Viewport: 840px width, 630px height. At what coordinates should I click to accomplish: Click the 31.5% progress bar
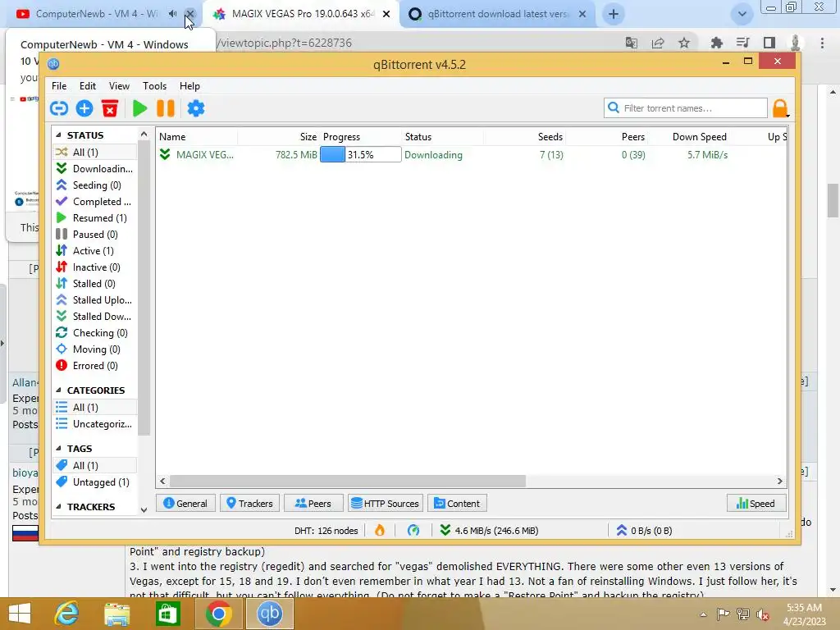361,155
